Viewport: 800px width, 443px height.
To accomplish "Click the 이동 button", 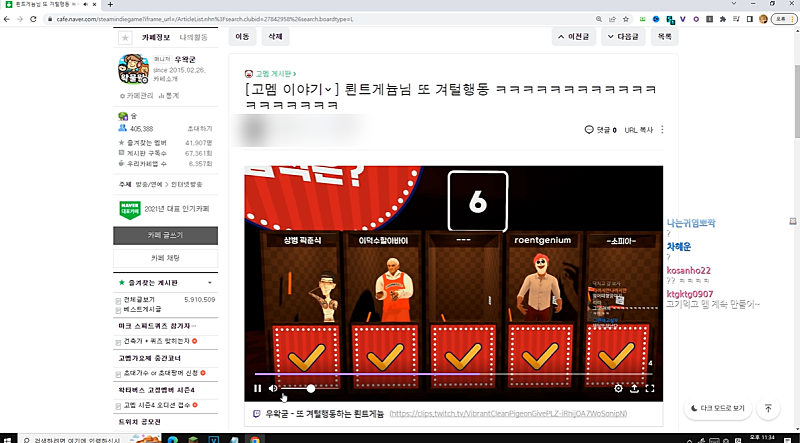I will [242, 37].
